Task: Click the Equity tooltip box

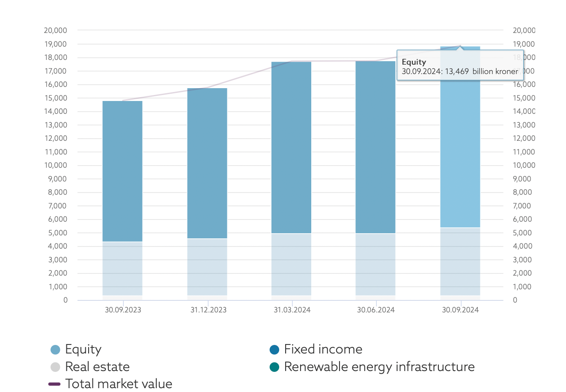Action: tap(460, 65)
